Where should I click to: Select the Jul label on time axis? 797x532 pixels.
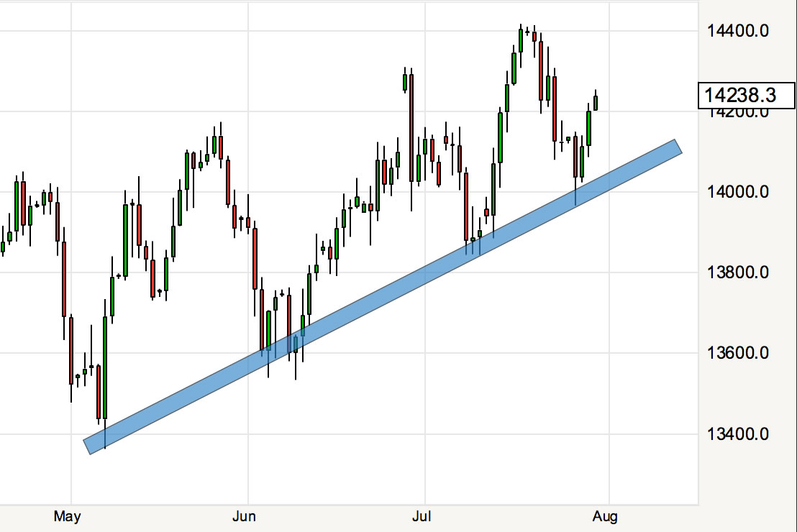[422, 516]
